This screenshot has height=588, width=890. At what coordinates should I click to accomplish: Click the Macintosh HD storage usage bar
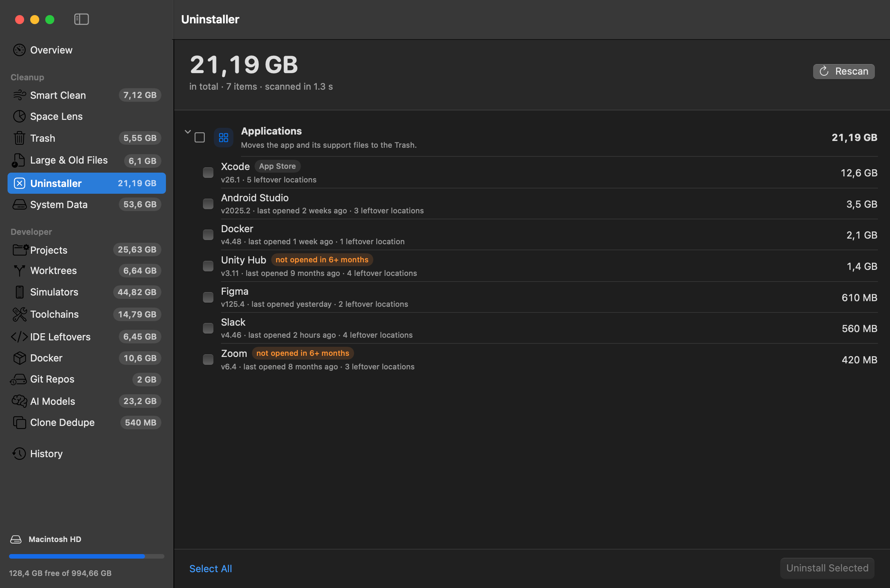[x=87, y=556]
